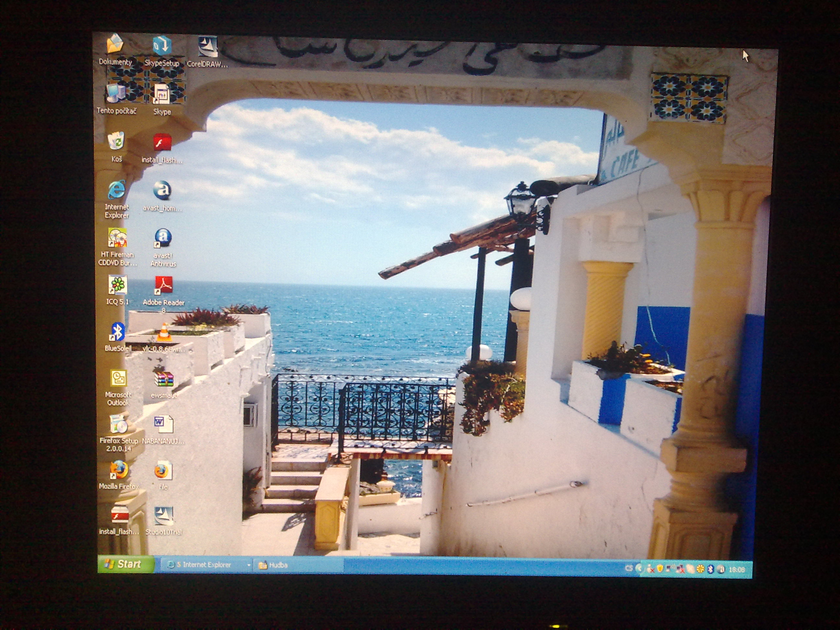Select the VLC installer cone icon
Screen dimensions: 840x630
pyautogui.click(x=164, y=332)
